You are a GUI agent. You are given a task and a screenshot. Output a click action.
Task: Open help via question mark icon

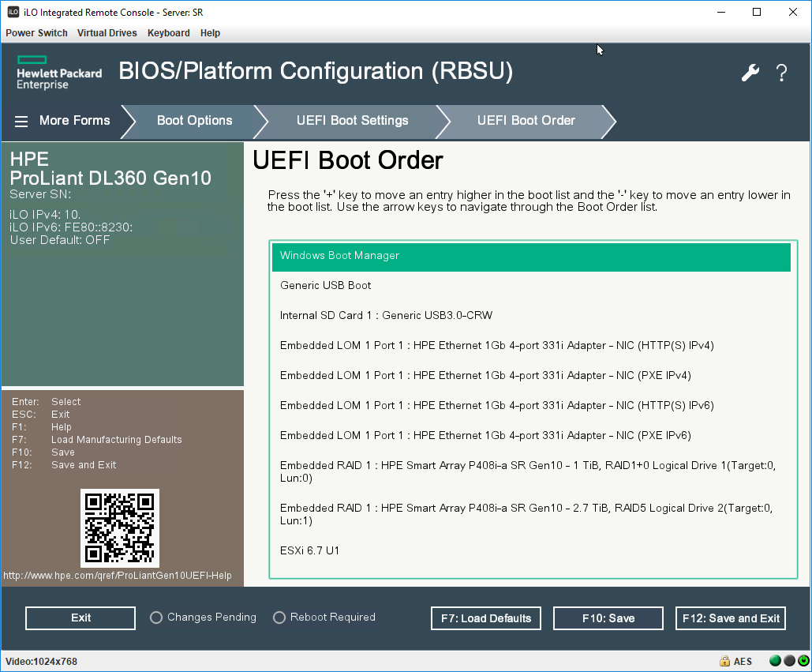781,73
